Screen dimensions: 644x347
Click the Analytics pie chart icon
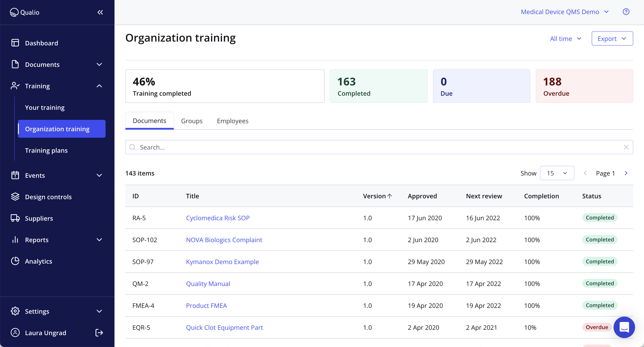tap(15, 261)
